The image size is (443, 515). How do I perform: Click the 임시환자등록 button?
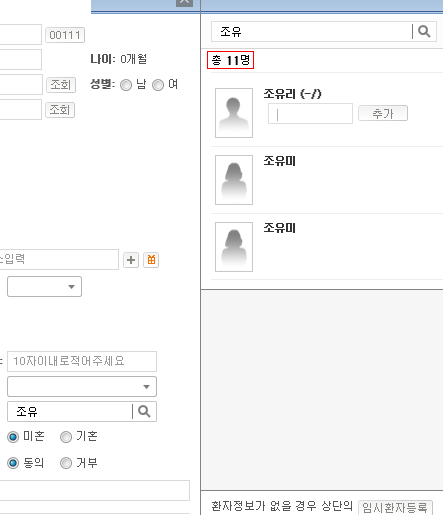pos(395,508)
